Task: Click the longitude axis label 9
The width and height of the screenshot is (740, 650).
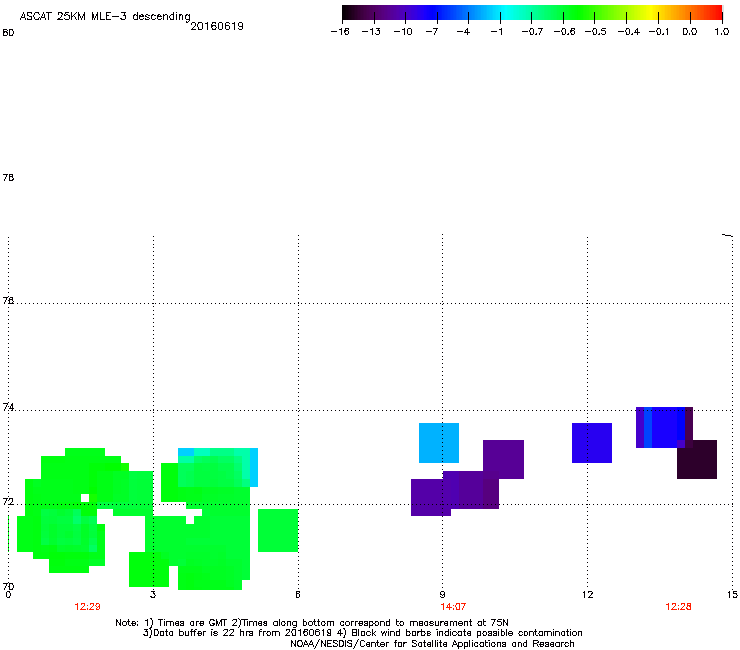Action: 442,594
